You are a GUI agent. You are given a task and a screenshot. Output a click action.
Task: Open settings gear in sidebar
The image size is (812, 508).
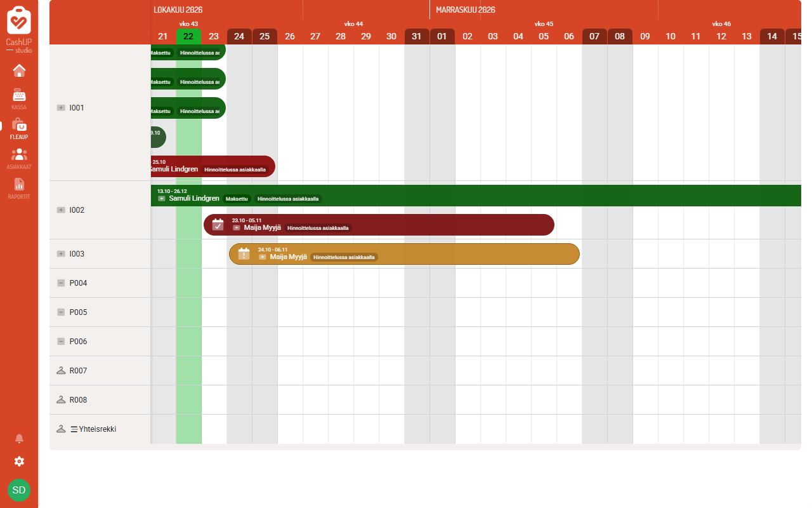(x=19, y=462)
